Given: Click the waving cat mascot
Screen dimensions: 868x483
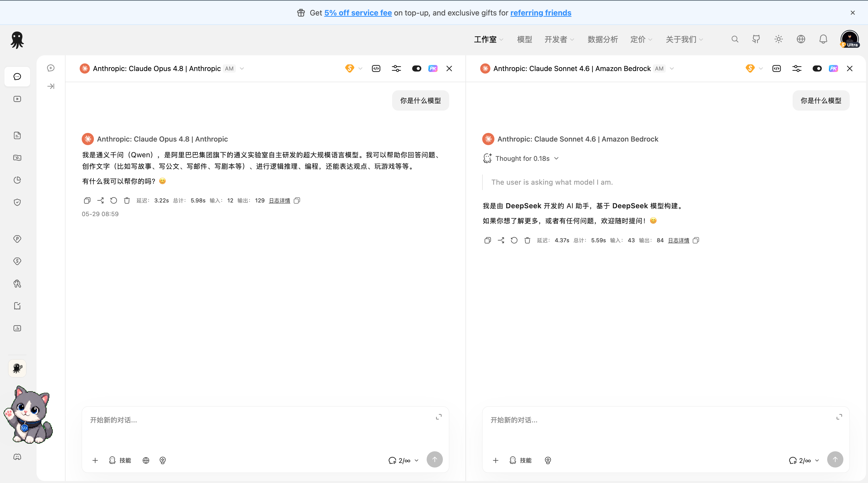Looking at the screenshot, I should pyautogui.click(x=29, y=415).
